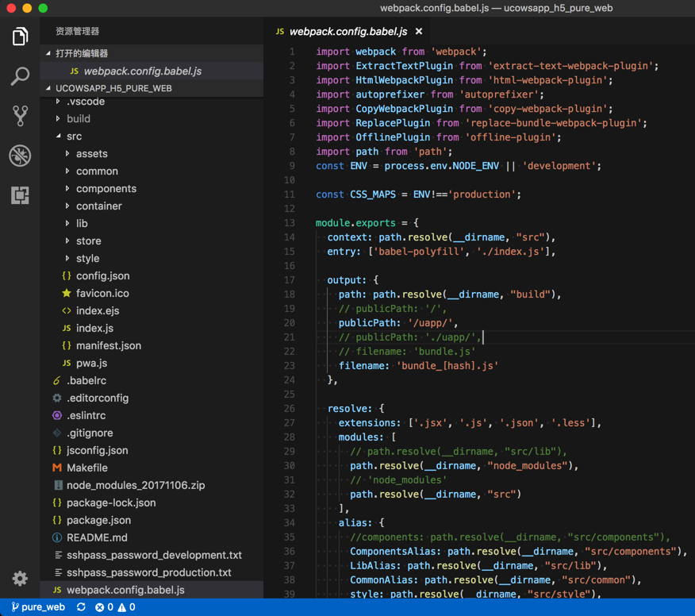The image size is (695, 616).
Task: Open the Search view icon
Action: click(20, 76)
